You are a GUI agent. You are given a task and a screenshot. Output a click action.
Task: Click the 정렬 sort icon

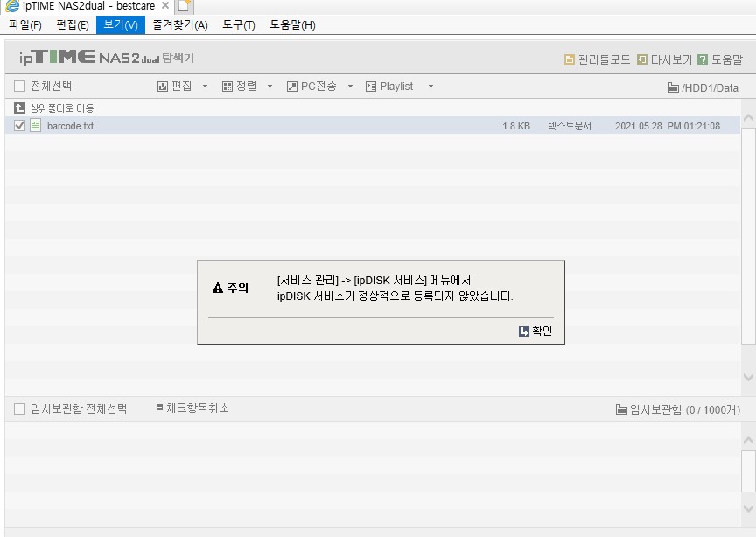tap(227, 87)
